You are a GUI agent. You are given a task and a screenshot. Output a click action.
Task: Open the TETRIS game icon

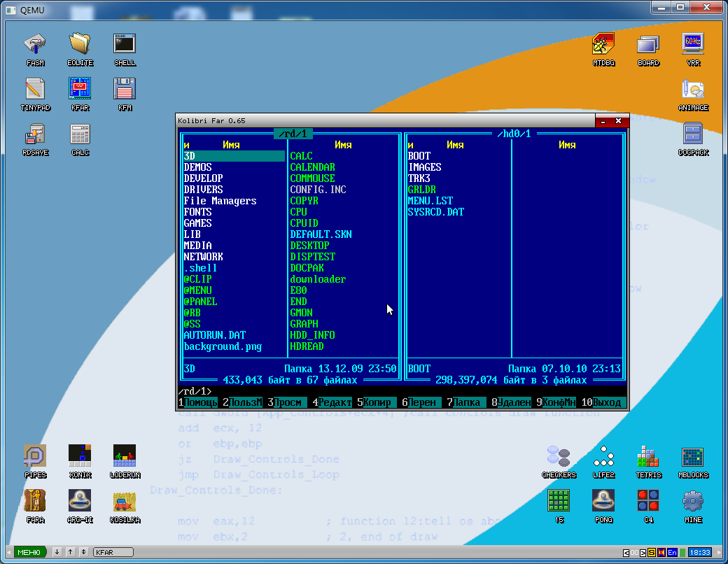tap(648, 462)
